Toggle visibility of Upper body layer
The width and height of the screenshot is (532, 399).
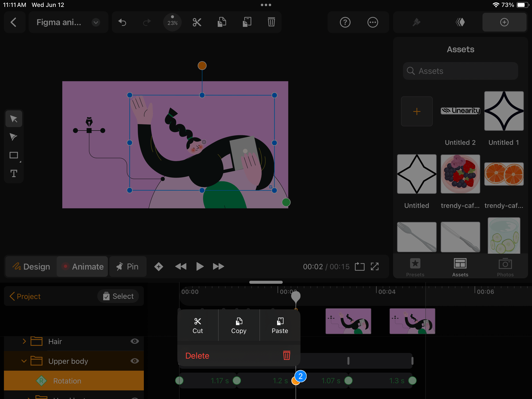135,361
